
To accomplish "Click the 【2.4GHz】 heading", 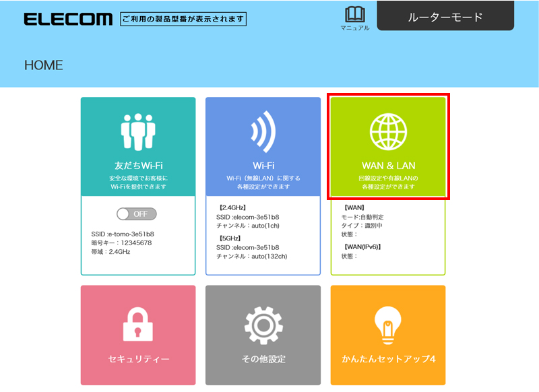I will click(232, 207).
